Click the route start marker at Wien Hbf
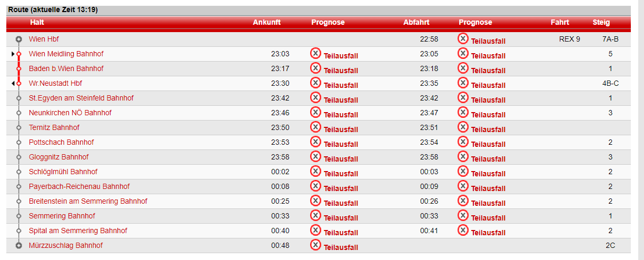 (19, 39)
